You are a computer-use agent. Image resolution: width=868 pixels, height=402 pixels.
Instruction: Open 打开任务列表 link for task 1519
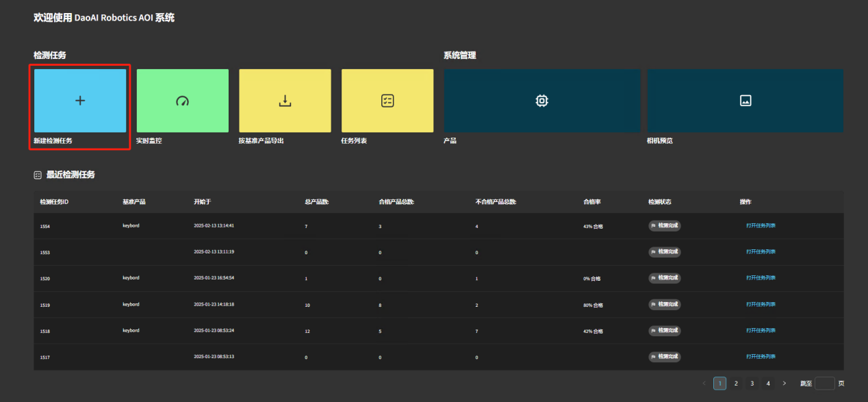pos(761,304)
